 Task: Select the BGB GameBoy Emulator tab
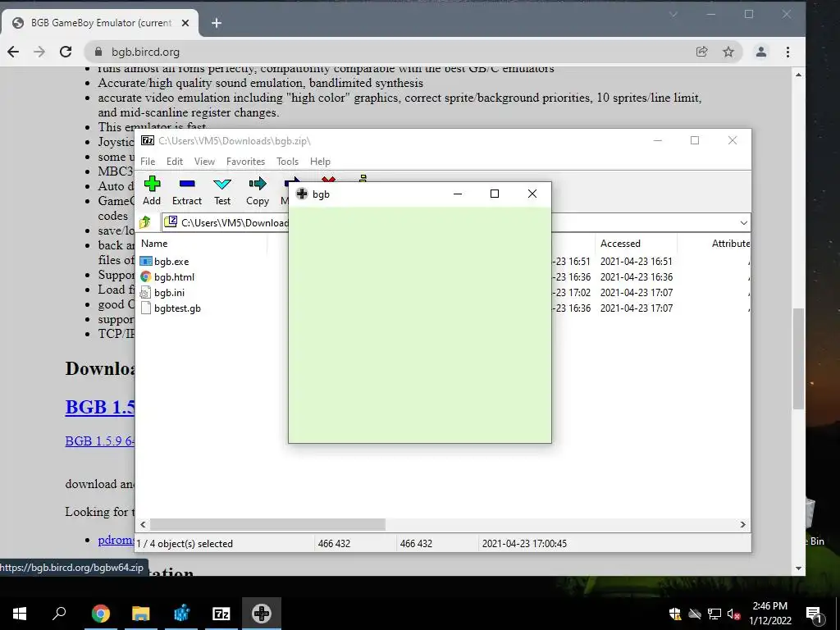[101, 23]
